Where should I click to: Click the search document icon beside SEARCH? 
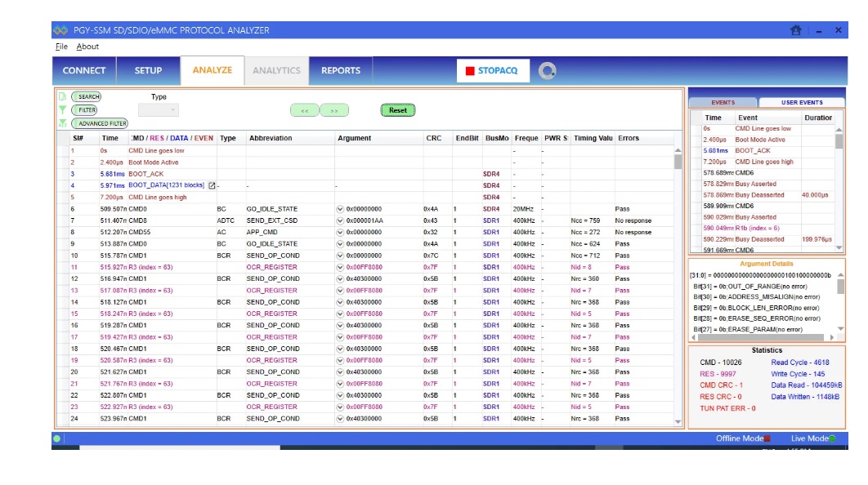click(63, 96)
